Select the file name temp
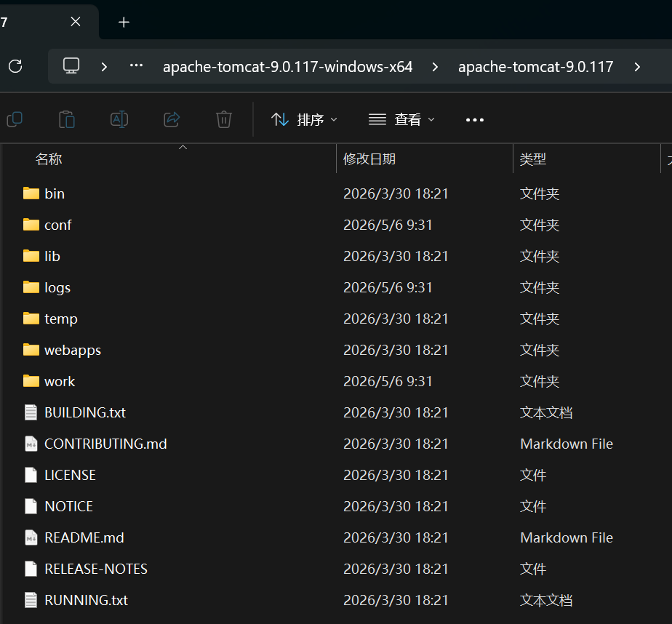 (x=61, y=319)
